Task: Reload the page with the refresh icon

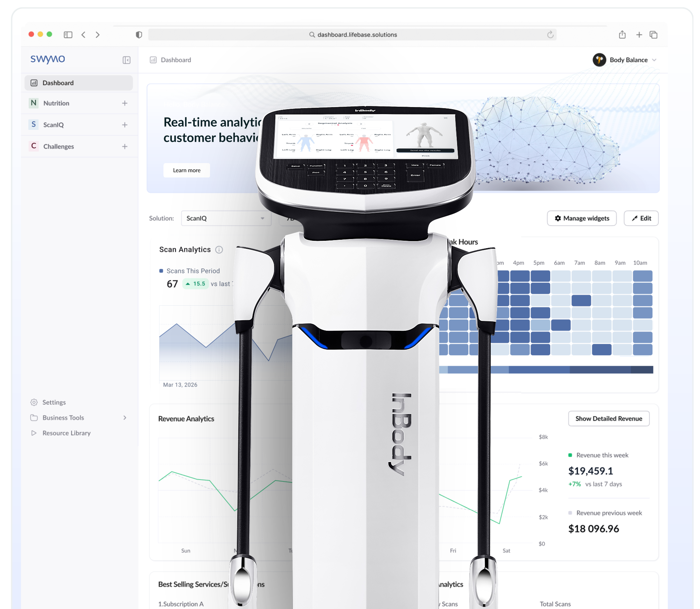Action: pyautogui.click(x=550, y=34)
